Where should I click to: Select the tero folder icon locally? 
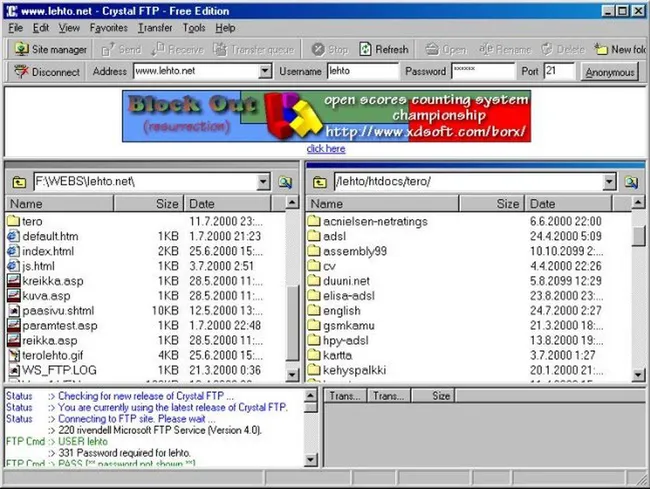14,220
